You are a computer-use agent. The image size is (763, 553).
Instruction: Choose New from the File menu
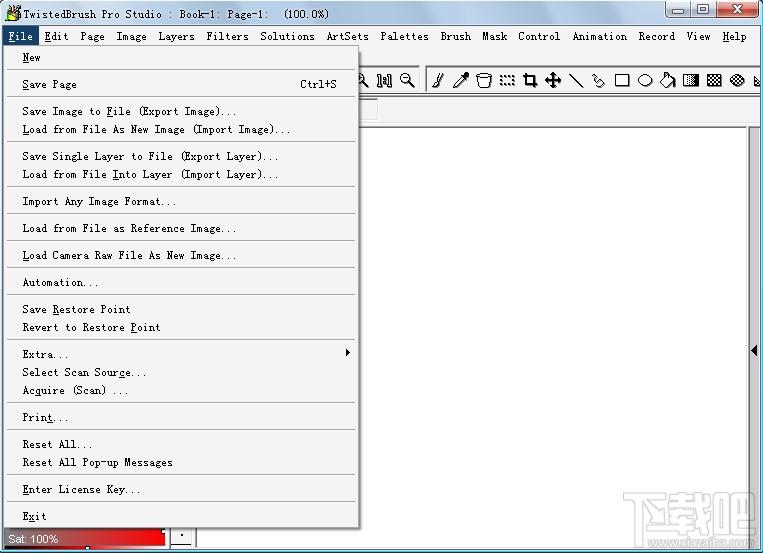(x=181, y=57)
